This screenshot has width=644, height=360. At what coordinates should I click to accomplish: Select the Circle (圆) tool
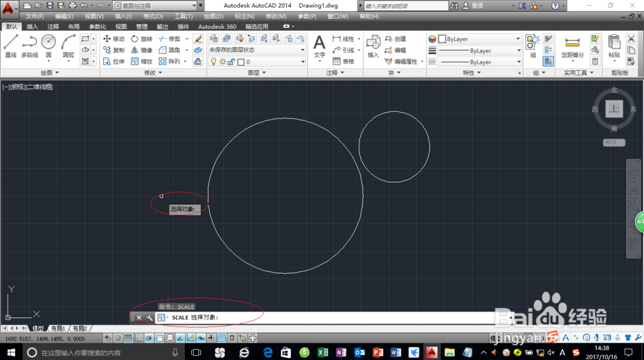(48, 46)
